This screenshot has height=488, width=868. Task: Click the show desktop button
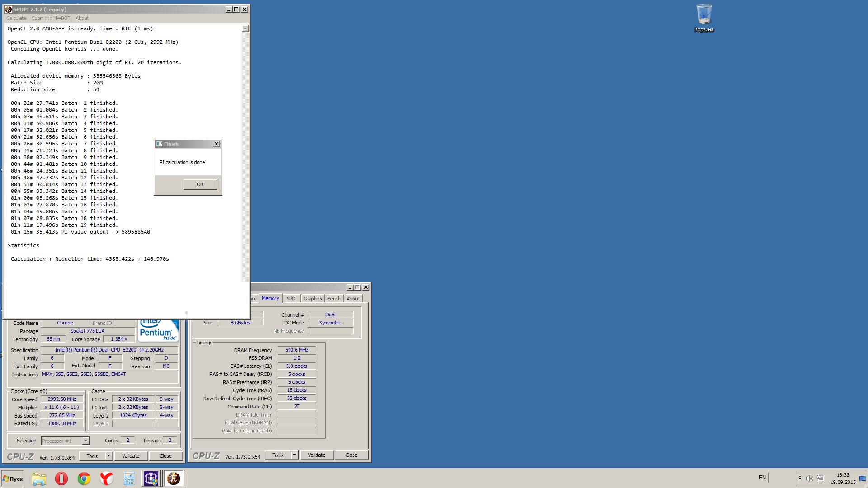(863, 479)
